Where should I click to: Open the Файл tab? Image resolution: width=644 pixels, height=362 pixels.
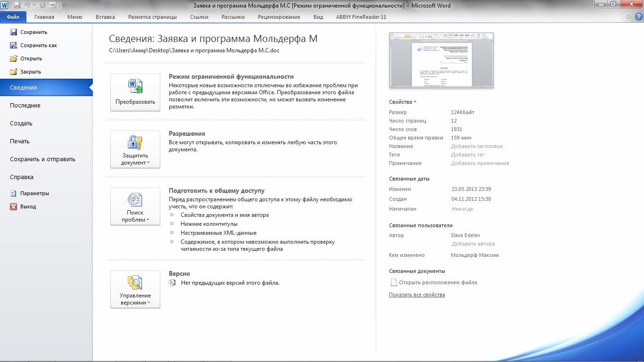[13, 17]
